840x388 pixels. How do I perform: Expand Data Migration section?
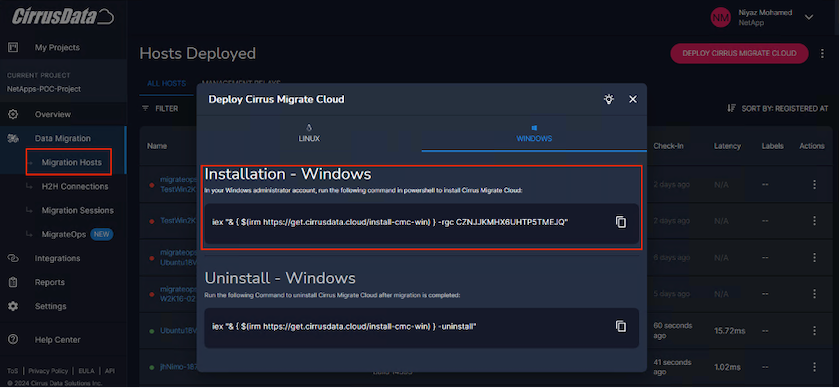tap(63, 138)
